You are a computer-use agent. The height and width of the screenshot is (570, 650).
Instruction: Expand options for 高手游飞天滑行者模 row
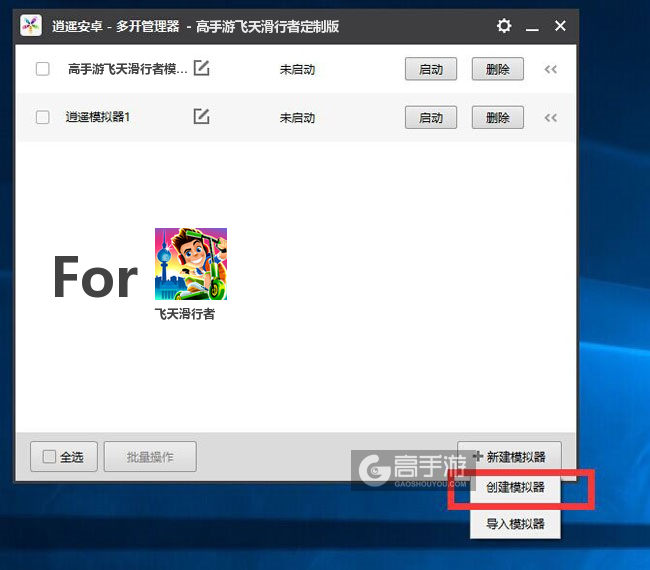click(551, 69)
